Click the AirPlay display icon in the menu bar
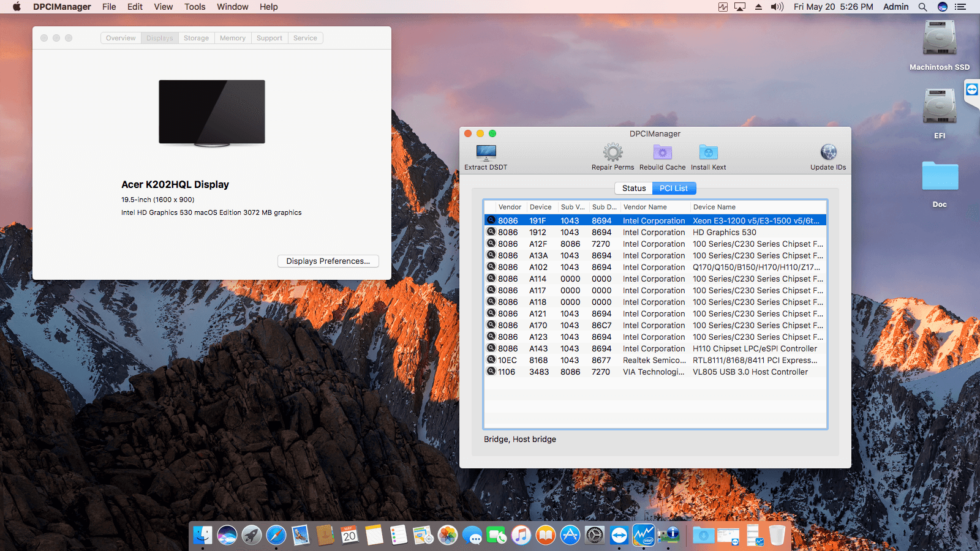The height and width of the screenshot is (551, 980). (x=741, y=7)
